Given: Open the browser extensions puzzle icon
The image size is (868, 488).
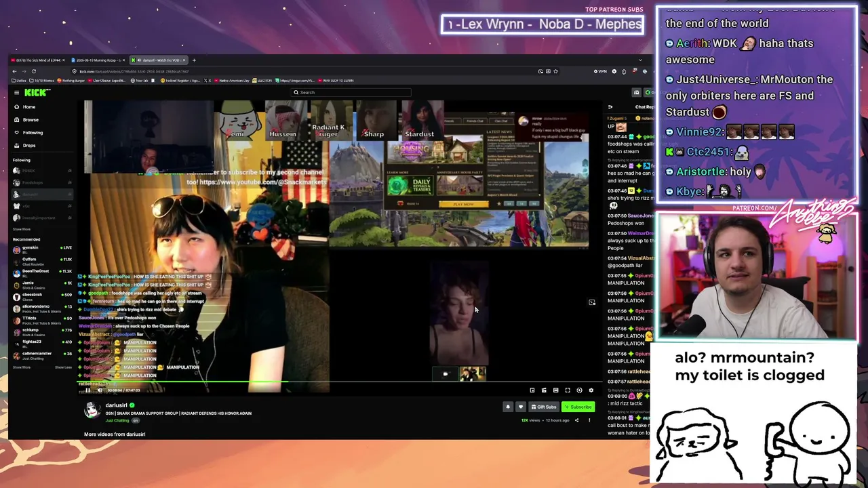Looking at the screenshot, I should pos(624,71).
